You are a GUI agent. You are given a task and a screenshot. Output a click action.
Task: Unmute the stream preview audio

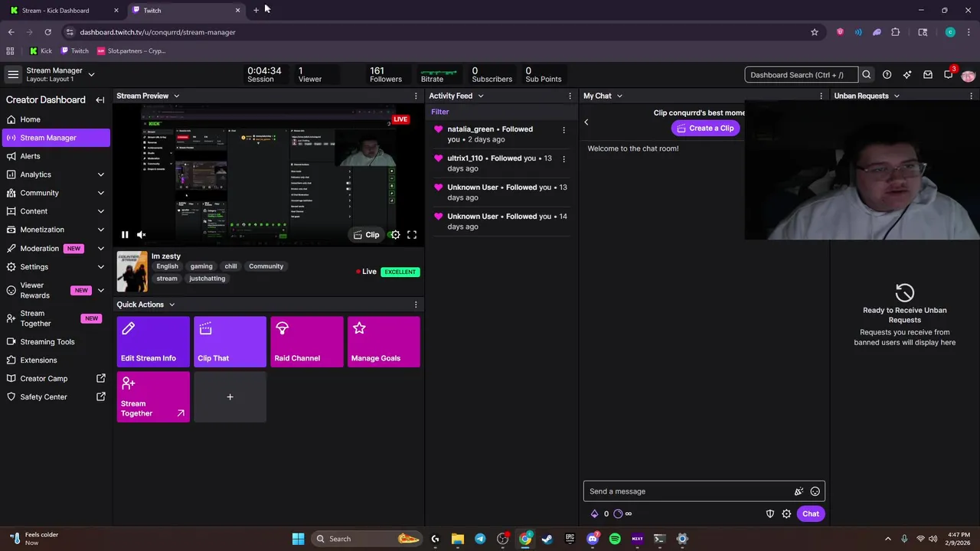tap(141, 235)
